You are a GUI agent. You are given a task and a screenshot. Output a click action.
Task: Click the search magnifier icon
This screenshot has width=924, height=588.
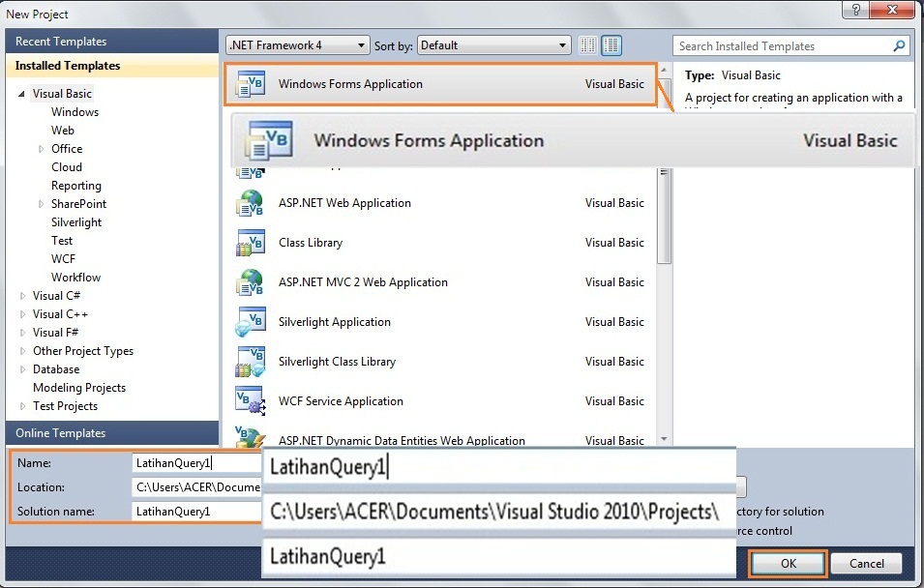(x=899, y=45)
